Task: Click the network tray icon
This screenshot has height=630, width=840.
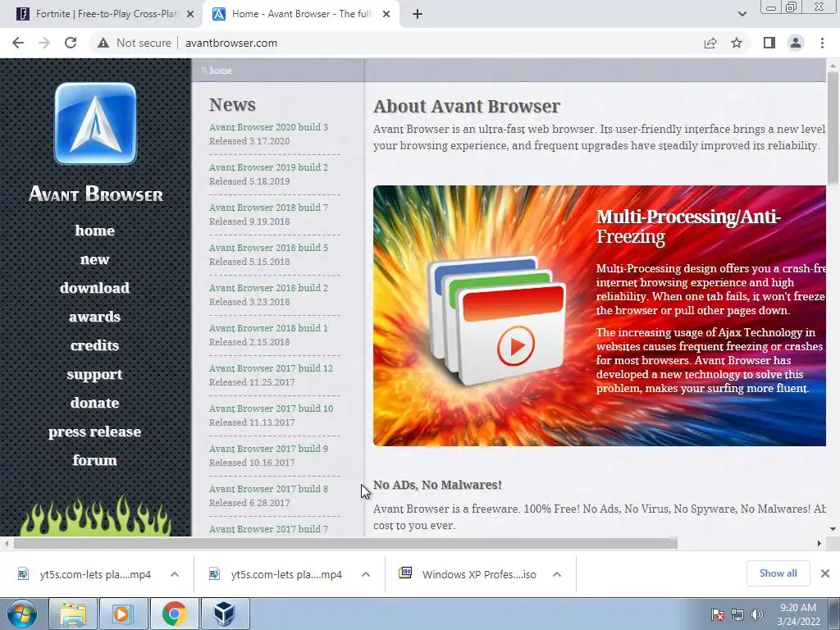Action: click(x=737, y=614)
